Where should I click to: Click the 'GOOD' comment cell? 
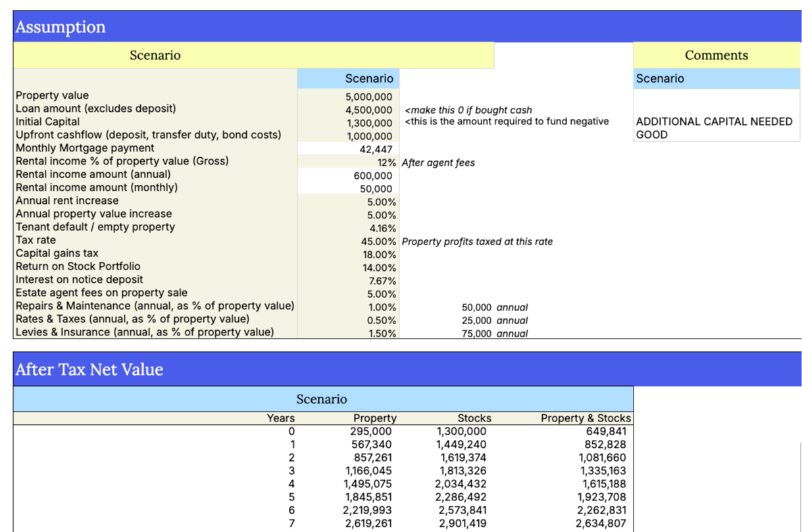point(652,135)
